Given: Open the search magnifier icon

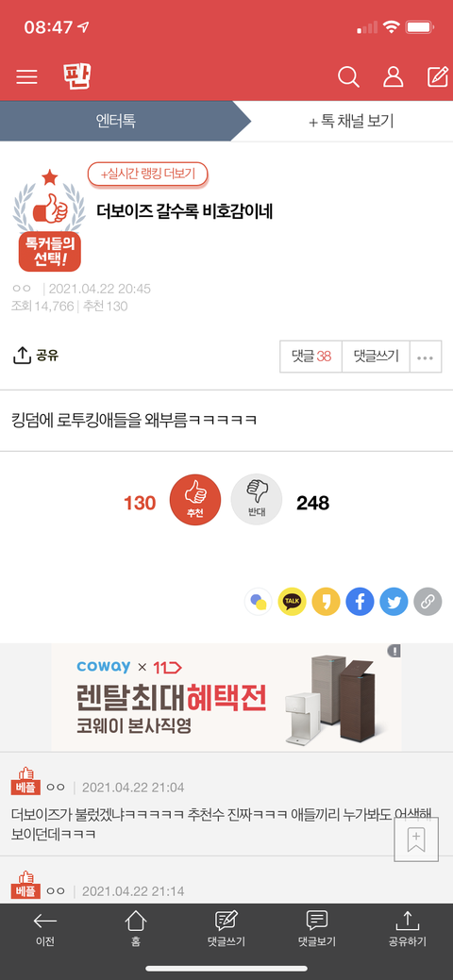Looking at the screenshot, I should pyautogui.click(x=348, y=77).
